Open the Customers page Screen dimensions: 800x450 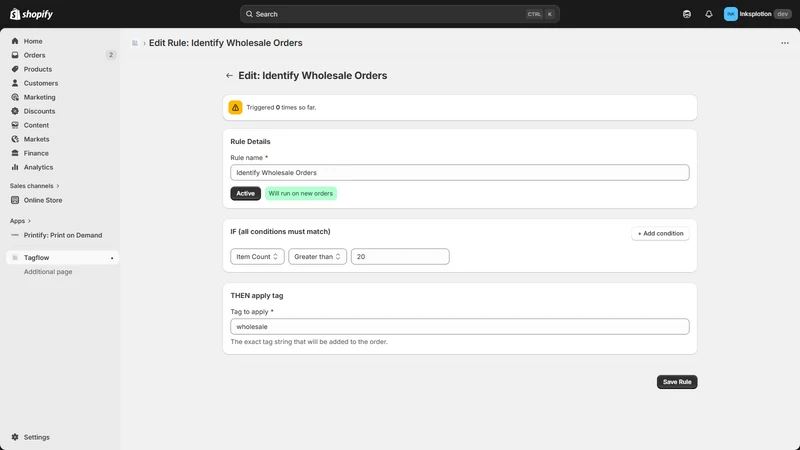(x=40, y=83)
